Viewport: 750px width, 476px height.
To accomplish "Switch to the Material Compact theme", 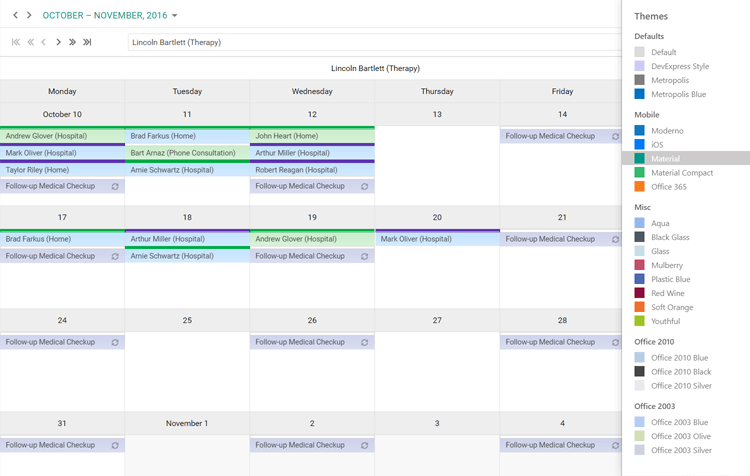I will pos(682,173).
